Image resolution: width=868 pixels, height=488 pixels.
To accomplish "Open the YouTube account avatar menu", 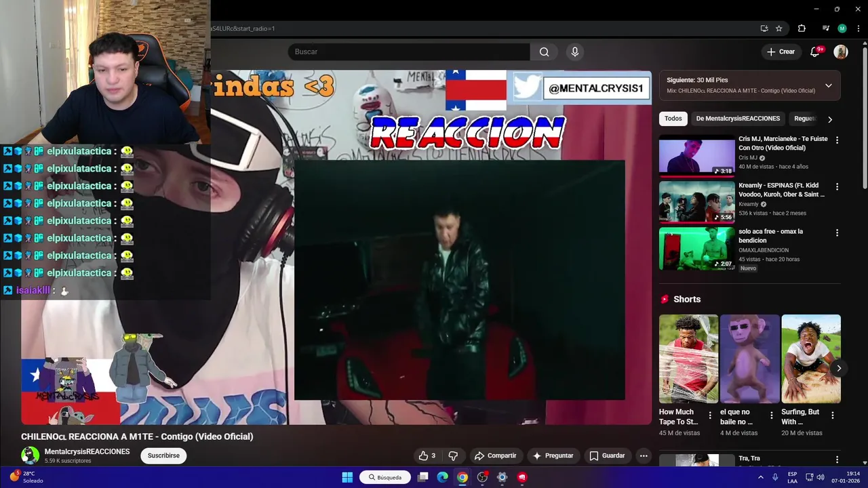I will point(841,52).
